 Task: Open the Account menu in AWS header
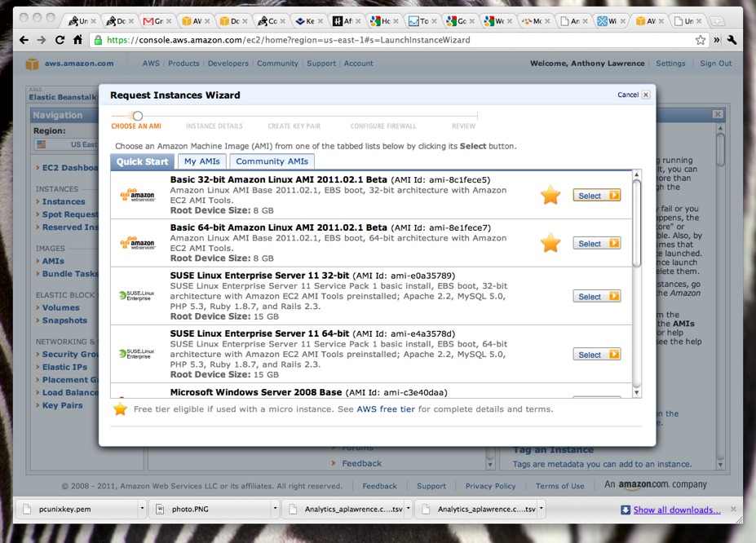pyautogui.click(x=358, y=63)
